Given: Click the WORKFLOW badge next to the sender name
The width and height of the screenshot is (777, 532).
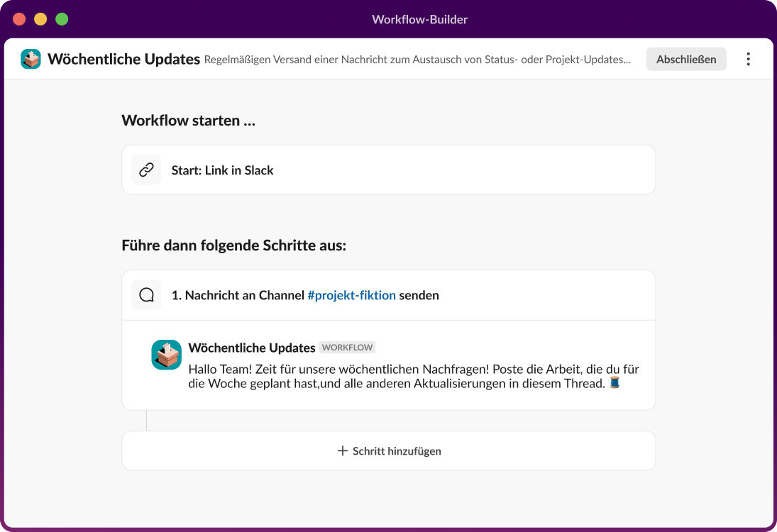Looking at the screenshot, I should pos(347,348).
